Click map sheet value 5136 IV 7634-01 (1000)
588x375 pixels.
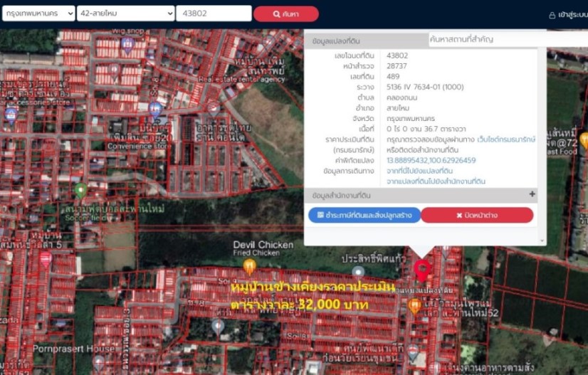pos(425,87)
